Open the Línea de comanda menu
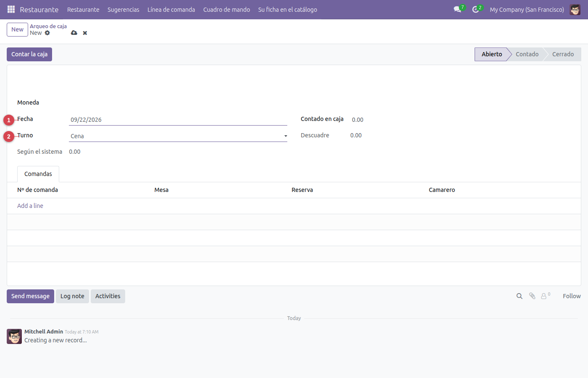 point(171,9)
